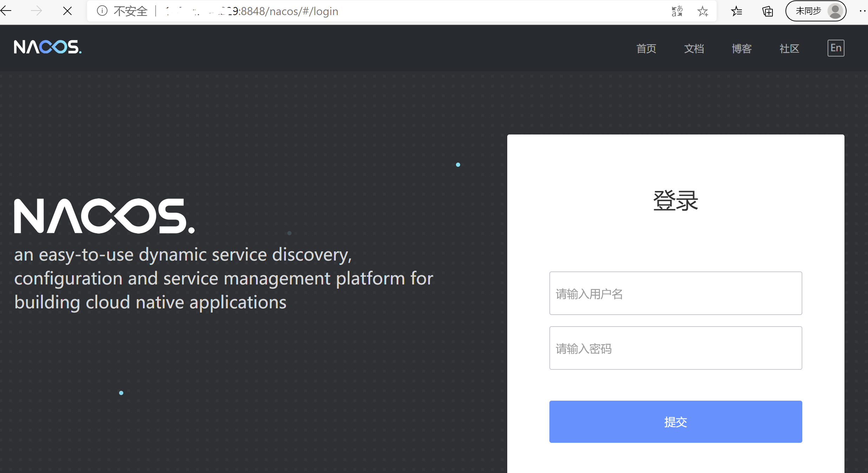
Task: Add page to favorites star icon
Action: [703, 11]
